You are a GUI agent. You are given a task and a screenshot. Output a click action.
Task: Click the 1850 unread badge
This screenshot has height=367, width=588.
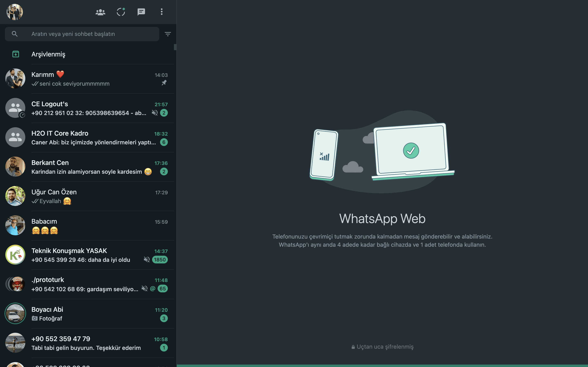(160, 260)
